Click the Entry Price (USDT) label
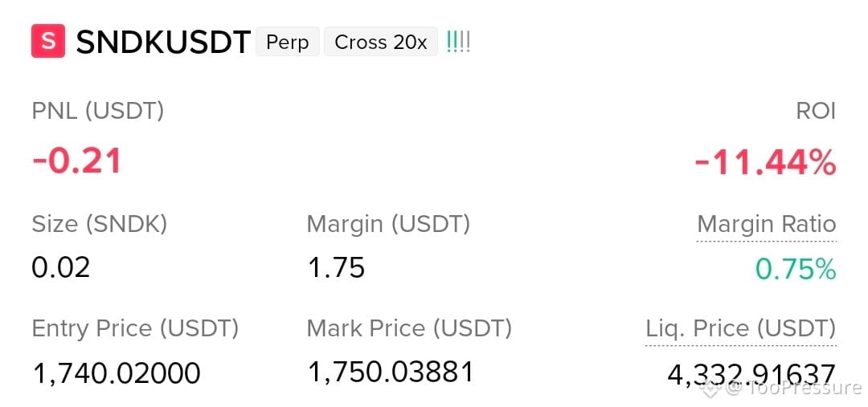This screenshot has width=868, height=407. tap(135, 329)
